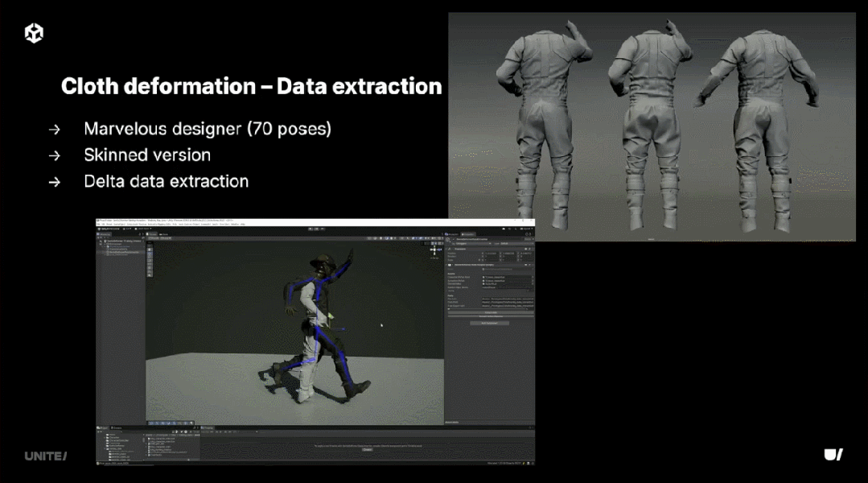The height and width of the screenshot is (483, 868).
Task: Click the slanted U logo at bottom right
Action: (833, 455)
